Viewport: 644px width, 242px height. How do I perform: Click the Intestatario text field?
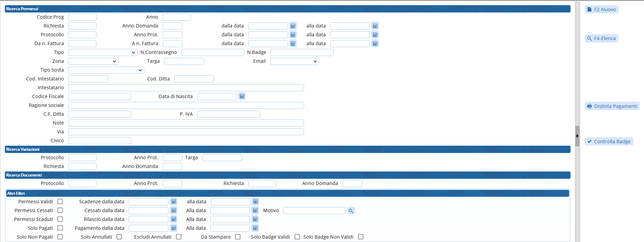click(x=186, y=88)
